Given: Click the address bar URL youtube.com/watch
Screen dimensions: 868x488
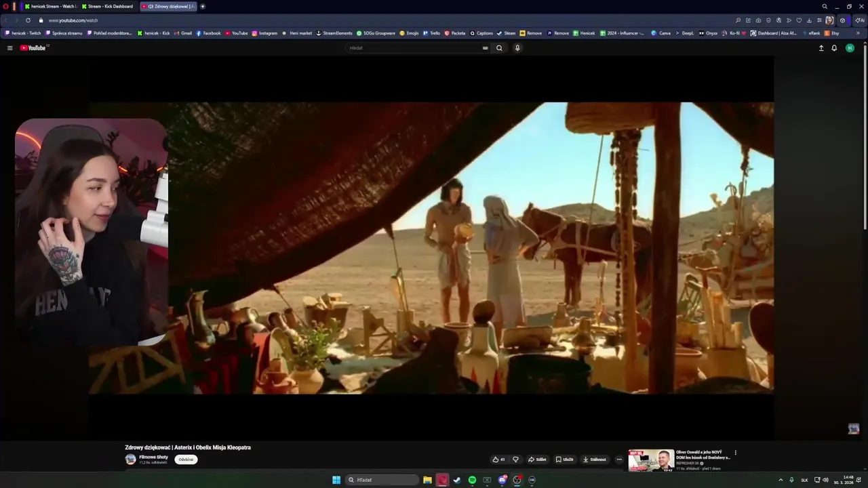Looking at the screenshot, I should click(73, 20).
